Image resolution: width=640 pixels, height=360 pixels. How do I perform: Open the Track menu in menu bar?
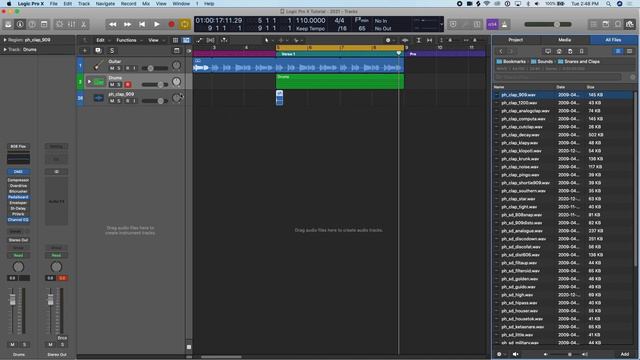[x=84, y=4]
